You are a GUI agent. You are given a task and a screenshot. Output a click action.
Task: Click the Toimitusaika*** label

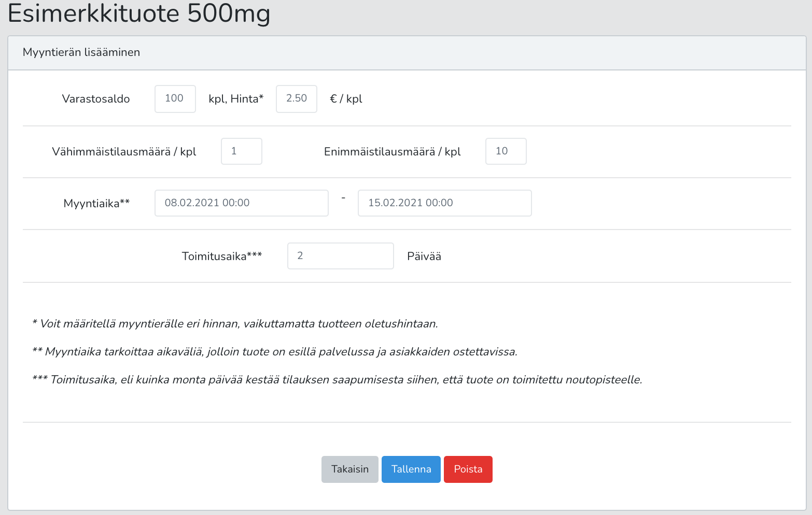tap(222, 256)
